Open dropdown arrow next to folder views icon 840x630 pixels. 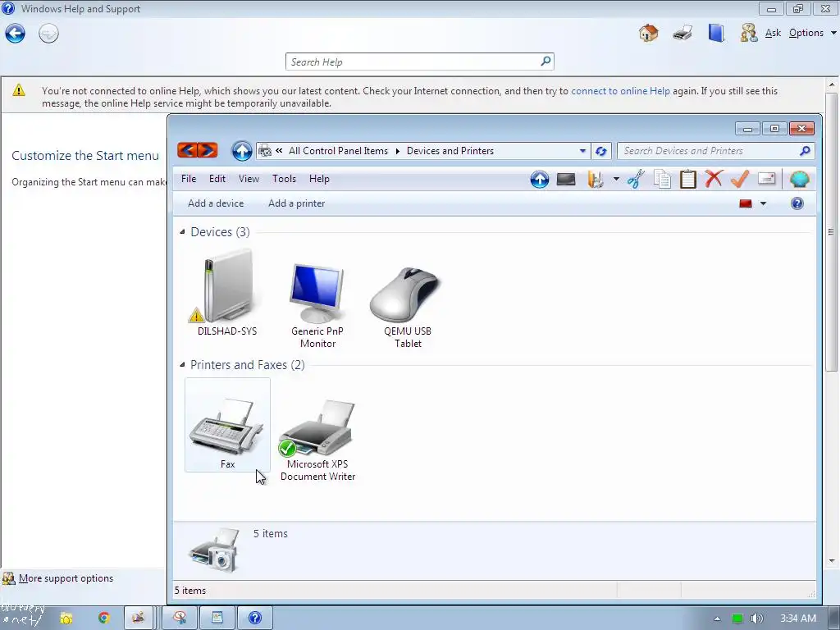616,179
